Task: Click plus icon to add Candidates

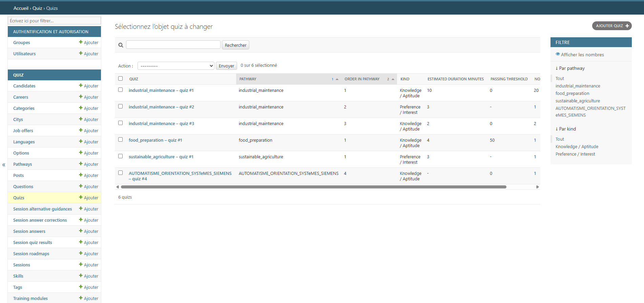Action: pos(81,85)
